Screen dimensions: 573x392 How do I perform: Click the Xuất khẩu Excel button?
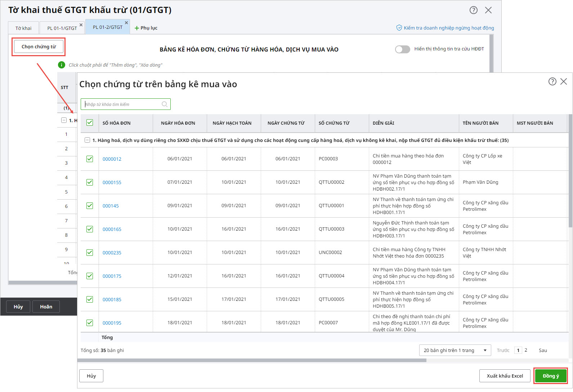pos(505,376)
